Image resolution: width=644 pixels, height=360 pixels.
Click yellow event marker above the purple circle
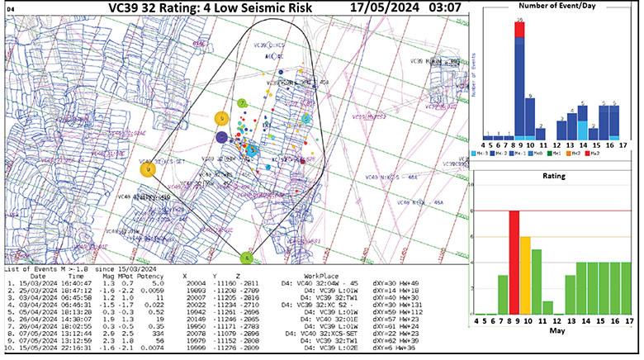[222, 118]
